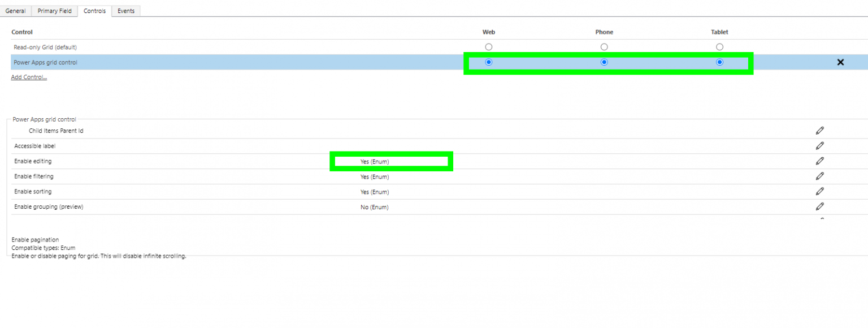Edit the Child Items Parent Id property
The width and height of the screenshot is (868, 328).
point(820,130)
